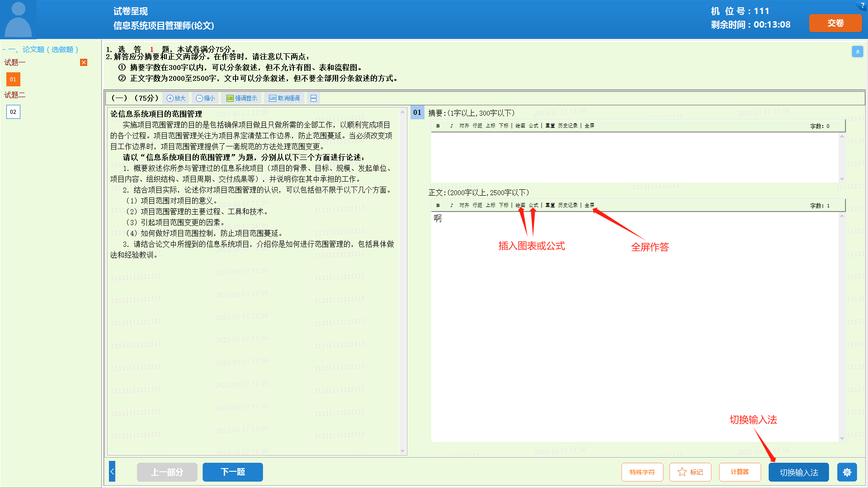
Task: Click 全屏 in 正文 toolbar
Action: point(589,206)
